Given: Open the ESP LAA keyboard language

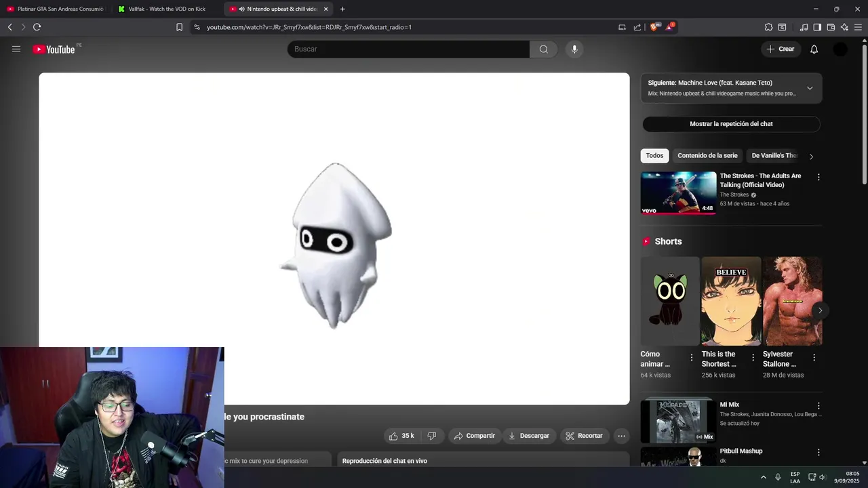Looking at the screenshot, I should pos(795,477).
